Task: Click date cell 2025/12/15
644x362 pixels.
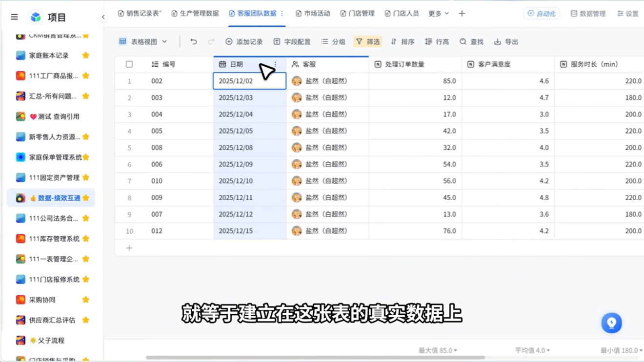Action: (250, 231)
